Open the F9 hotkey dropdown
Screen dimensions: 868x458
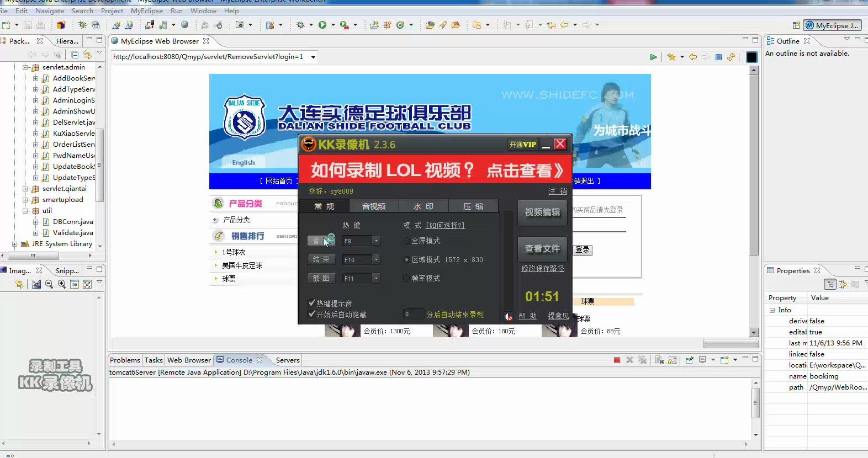point(376,241)
